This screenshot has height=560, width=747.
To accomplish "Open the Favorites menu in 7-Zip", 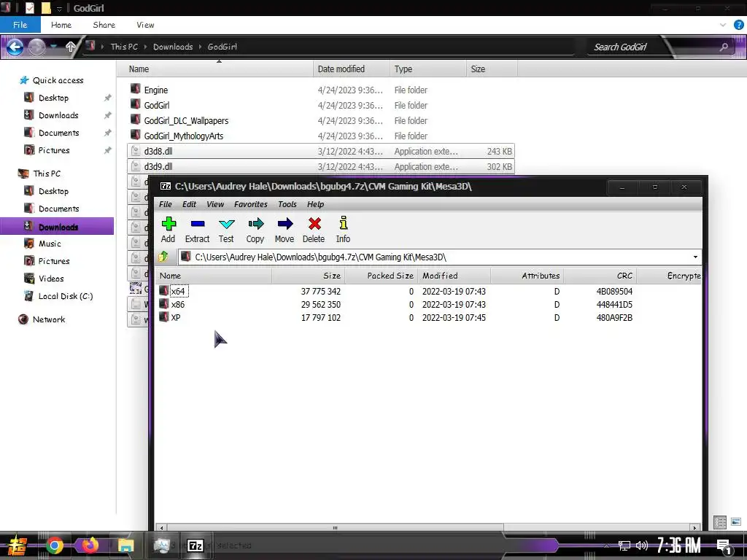I will (x=251, y=204).
